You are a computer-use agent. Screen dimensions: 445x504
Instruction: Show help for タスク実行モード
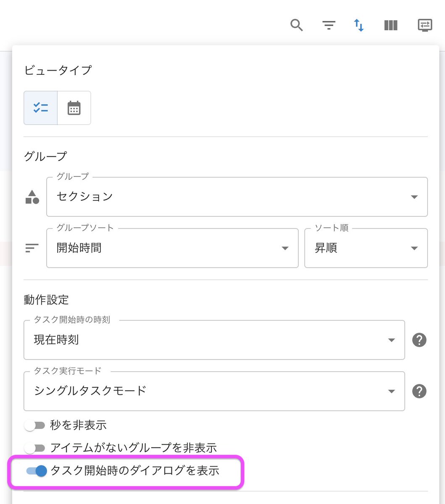(419, 391)
